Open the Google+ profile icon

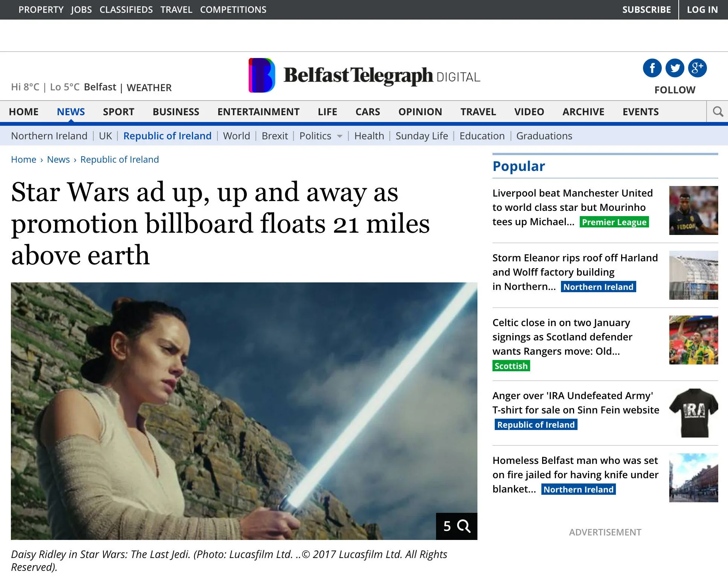[697, 68]
